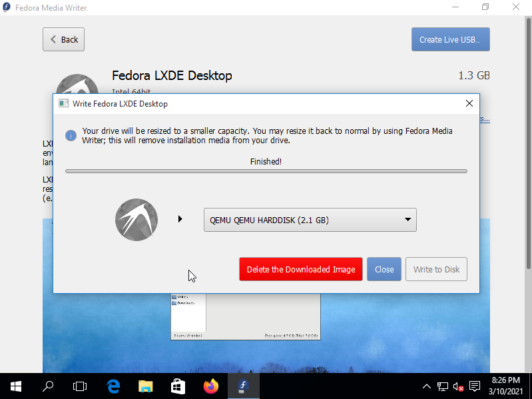Delete the Downloaded Image
Screen dimensions: 532x399
301,269
